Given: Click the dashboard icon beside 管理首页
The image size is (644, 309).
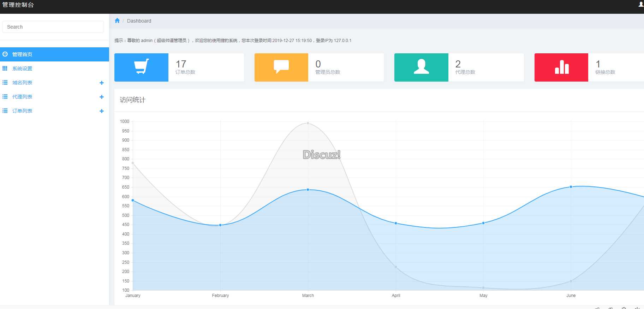Looking at the screenshot, I should 5,54.
